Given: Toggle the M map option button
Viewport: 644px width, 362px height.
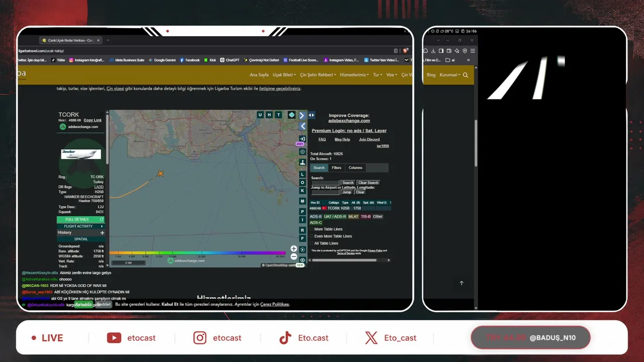Looking at the screenshot, I should [x=302, y=201].
